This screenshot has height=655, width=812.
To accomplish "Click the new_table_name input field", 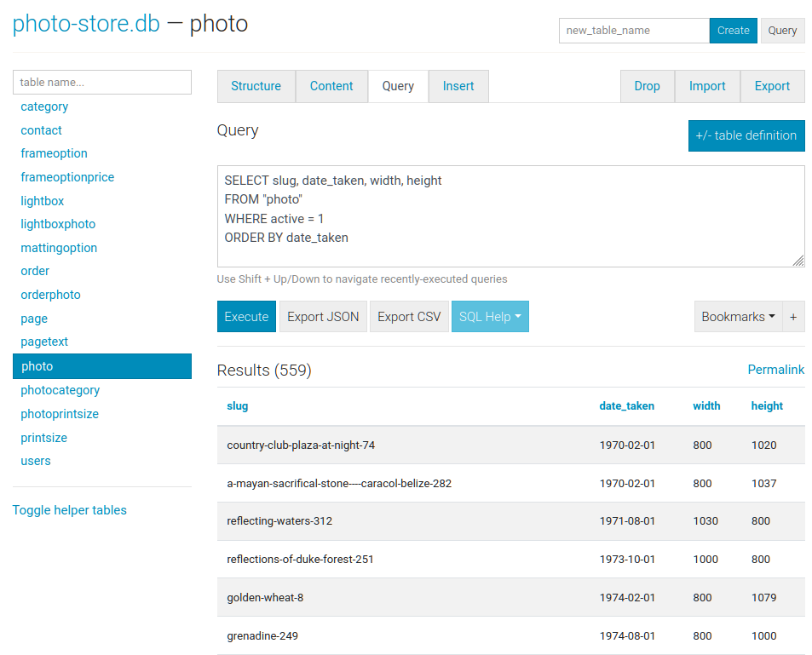I will coord(634,31).
